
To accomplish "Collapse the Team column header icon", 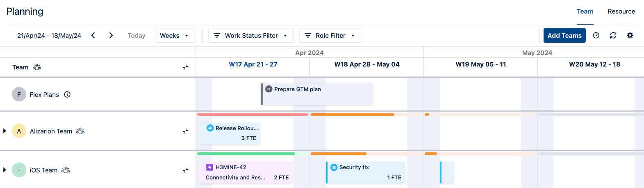I will [x=185, y=67].
